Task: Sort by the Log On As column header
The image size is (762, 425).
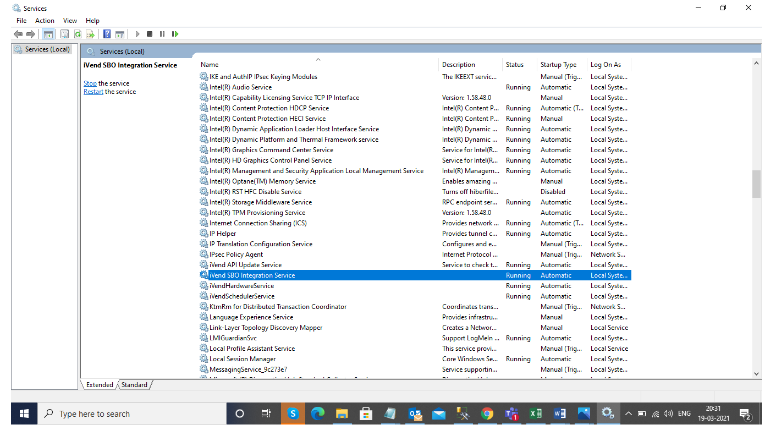Action: tap(608, 65)
